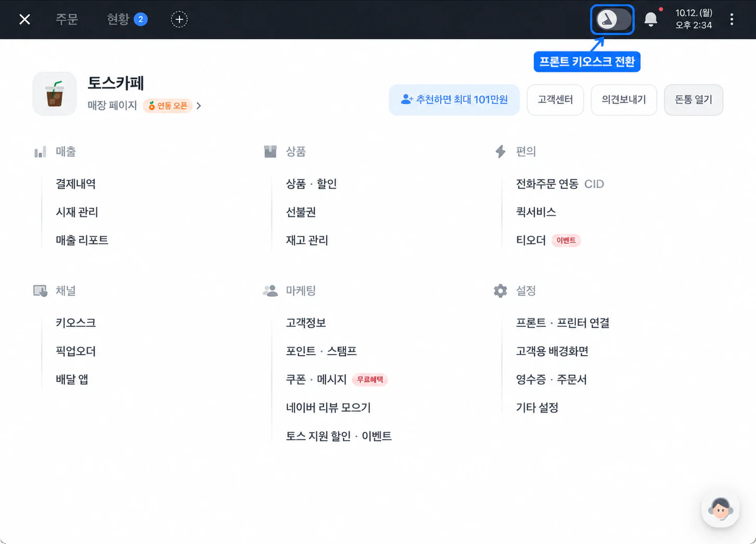Image resolution: width=756 pixels, height=544 pixels.
Task: Open the three-dot more options menu
Action: point(732,19)
